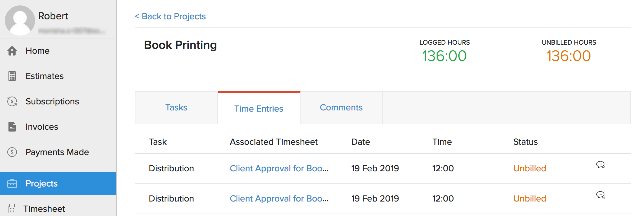Go back to Projects list
Image resolution: width=644 pixels, height=216 pixels.
pyautogui.click(x=170, y=16)
